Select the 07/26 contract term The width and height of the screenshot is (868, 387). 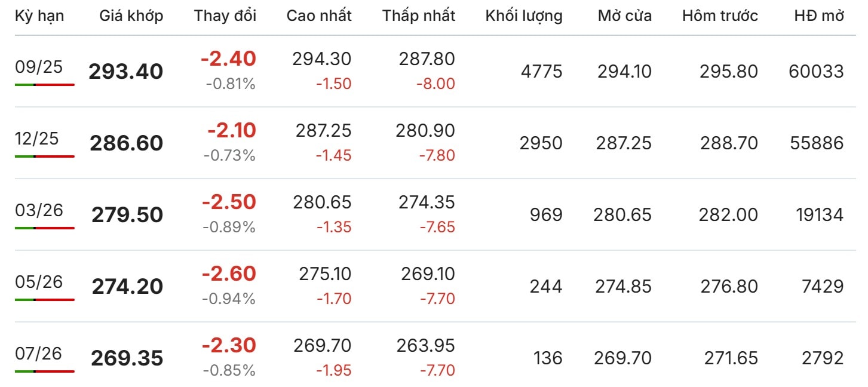pyautogui.click(x=39, y=354)
